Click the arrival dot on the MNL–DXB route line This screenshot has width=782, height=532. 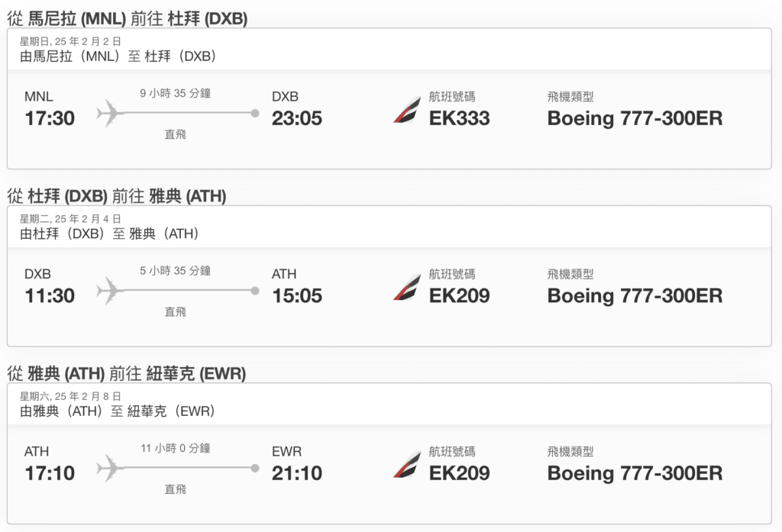pyautogui.click(x=255, y=113)
